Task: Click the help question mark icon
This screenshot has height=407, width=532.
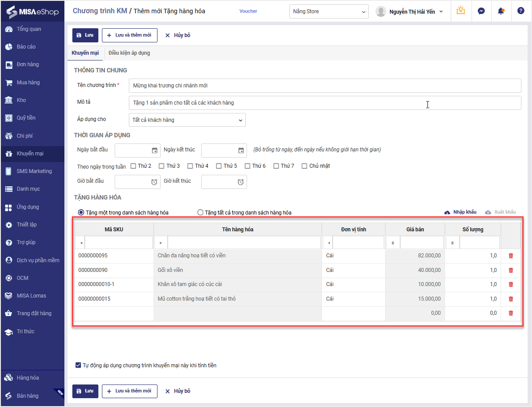Action: click(x=521, y=11)
